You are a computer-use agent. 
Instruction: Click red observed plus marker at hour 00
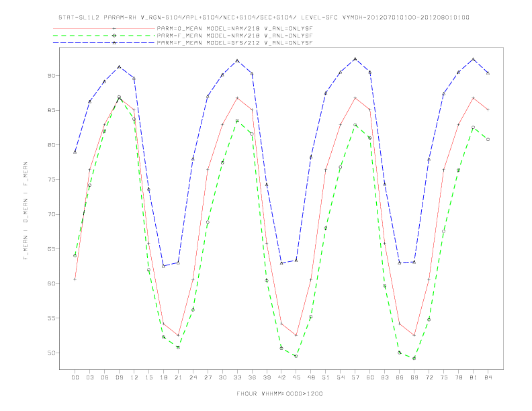coord(75,279)
